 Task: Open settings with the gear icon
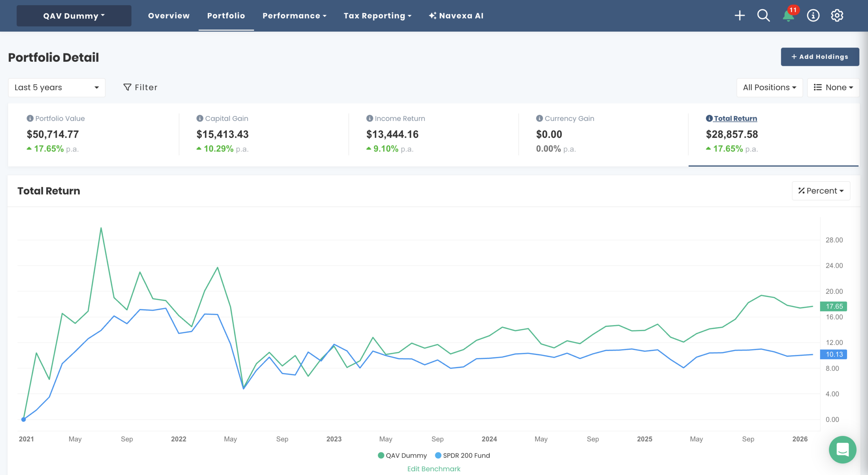(x=837, y=16)
